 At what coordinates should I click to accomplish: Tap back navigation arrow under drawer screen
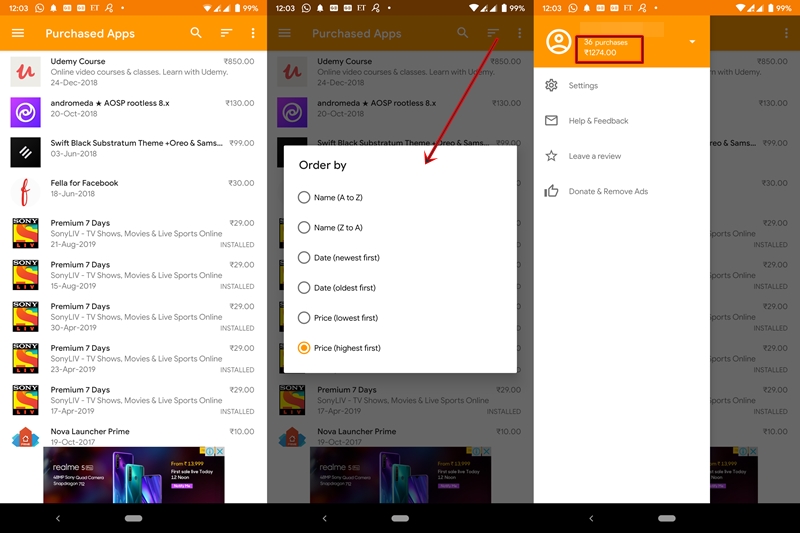click(x=591, y=518)
